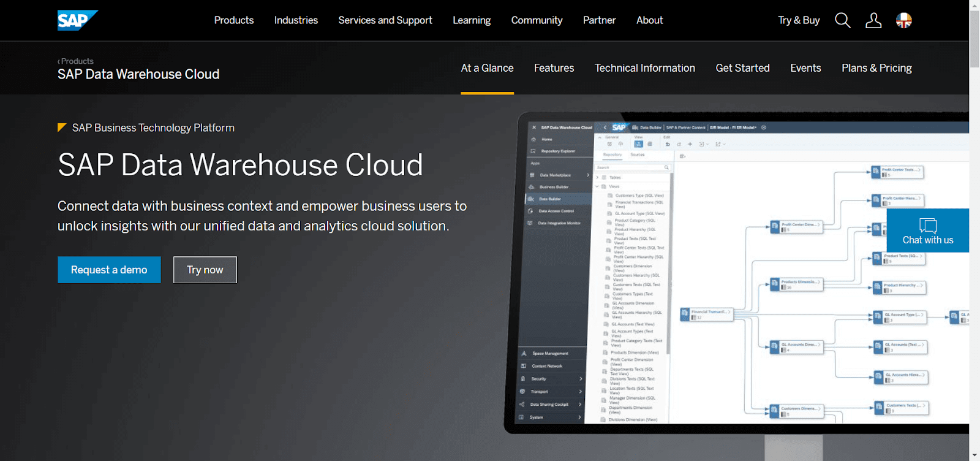Click the SAP logo
Viewport: 980px width, 461px height.
[x=78, y=20]
